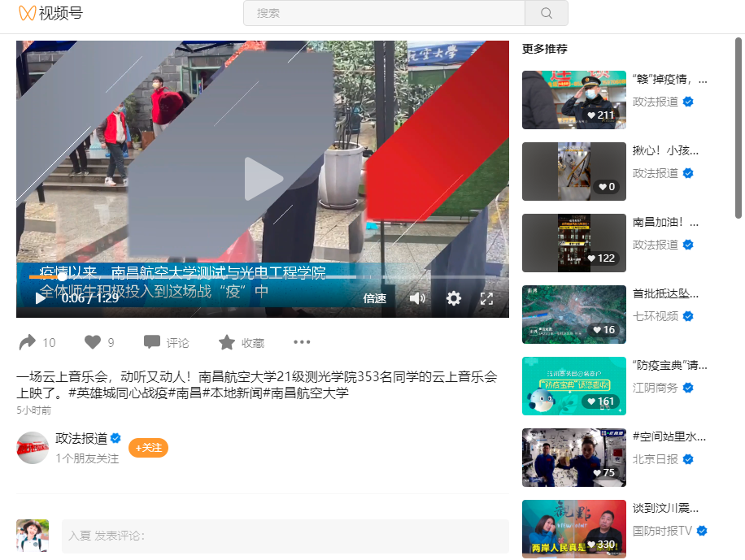Click the 视频号 logo at top left
The width and height of the screenshot is (745, 560).
tap(50, 13)
